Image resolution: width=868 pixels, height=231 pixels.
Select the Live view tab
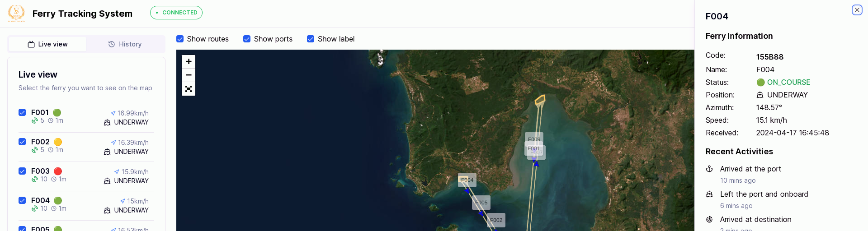(x=47, y=44)
